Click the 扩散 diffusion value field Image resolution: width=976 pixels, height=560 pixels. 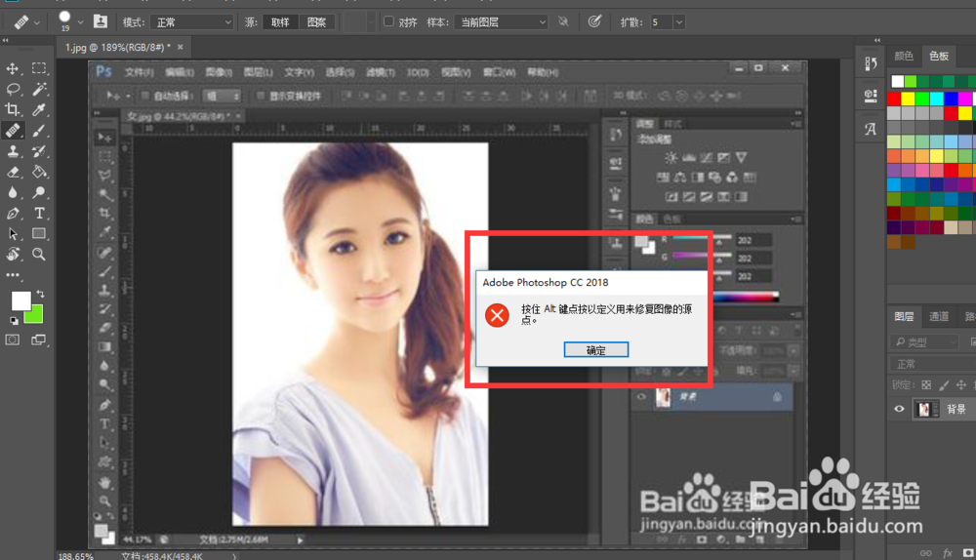660,22
